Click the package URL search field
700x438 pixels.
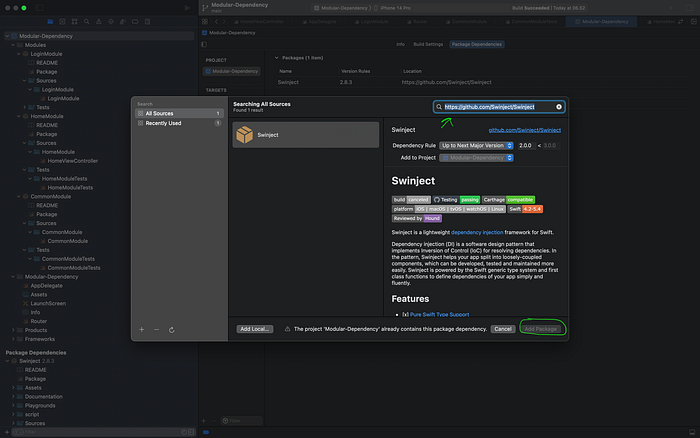(x=499, y=107)
